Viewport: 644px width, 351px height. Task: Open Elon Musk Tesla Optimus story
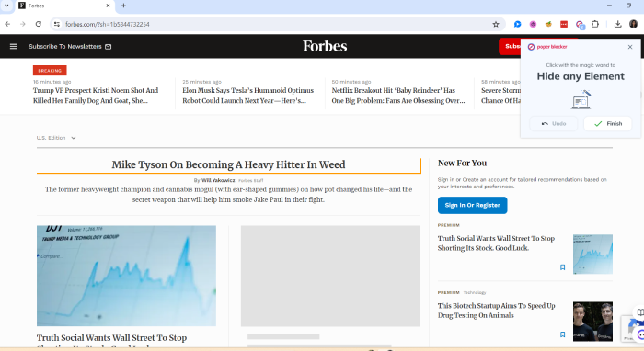tap(247, 96)
